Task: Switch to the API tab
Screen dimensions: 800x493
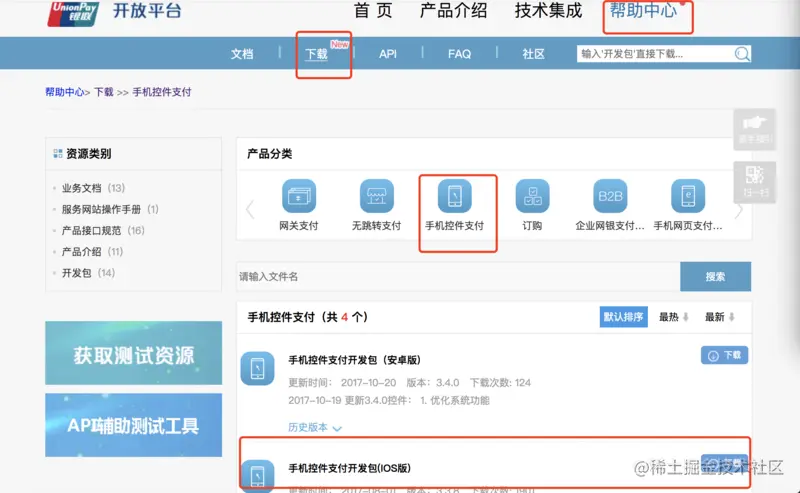Action: click(x=388, y=54)
